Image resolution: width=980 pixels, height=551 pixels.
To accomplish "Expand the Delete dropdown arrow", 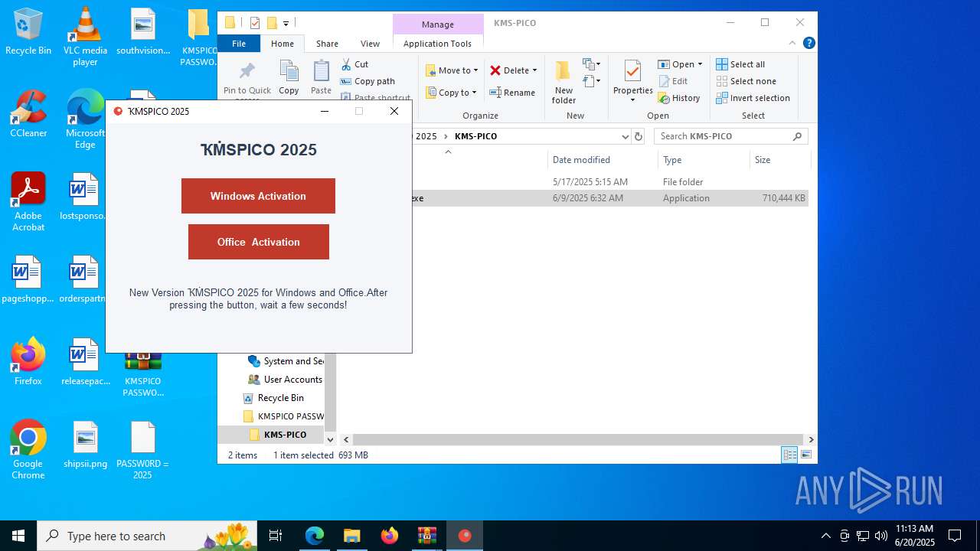I will 534,70.
